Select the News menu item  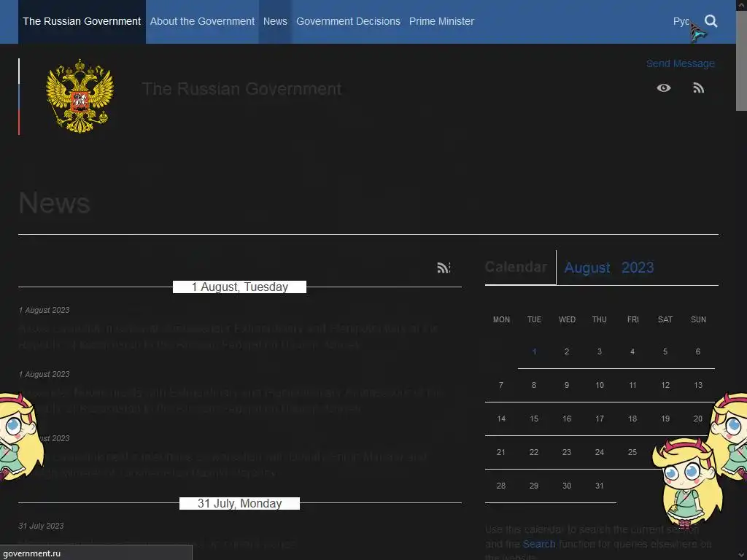[275, 21]
